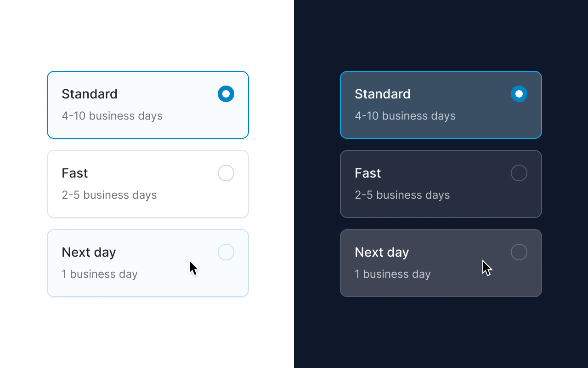Choose the dark Fast shipping option card
Image resolution: width=588 pixels, height=368 pixels.
[441, 184]
